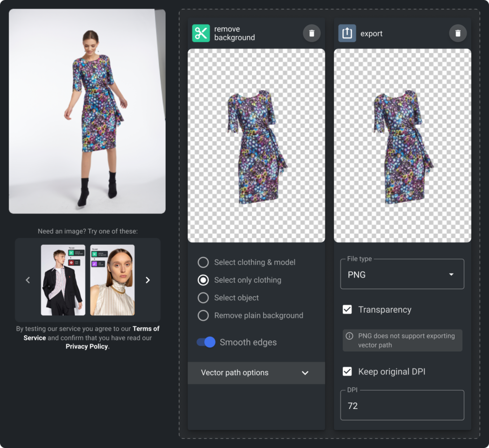Toggle the Smooth edges switch
Viewport: 489px width, 448px height.
[x=206, y=342]
